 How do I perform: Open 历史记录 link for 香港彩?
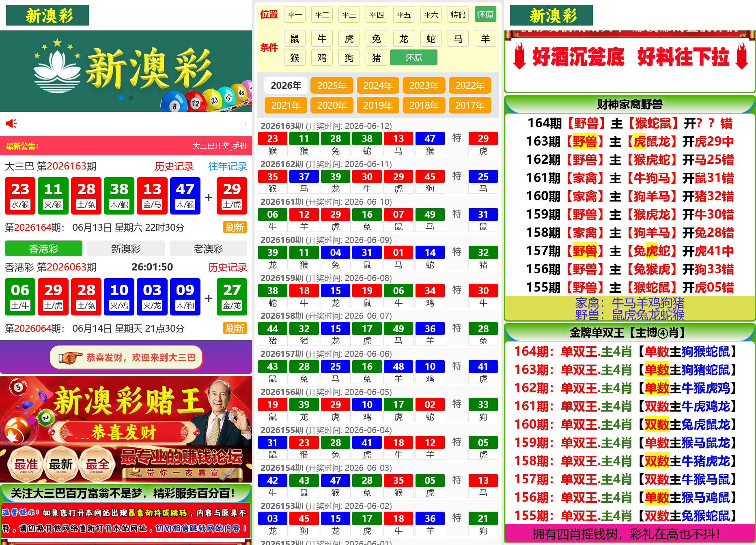click(227, 267)
